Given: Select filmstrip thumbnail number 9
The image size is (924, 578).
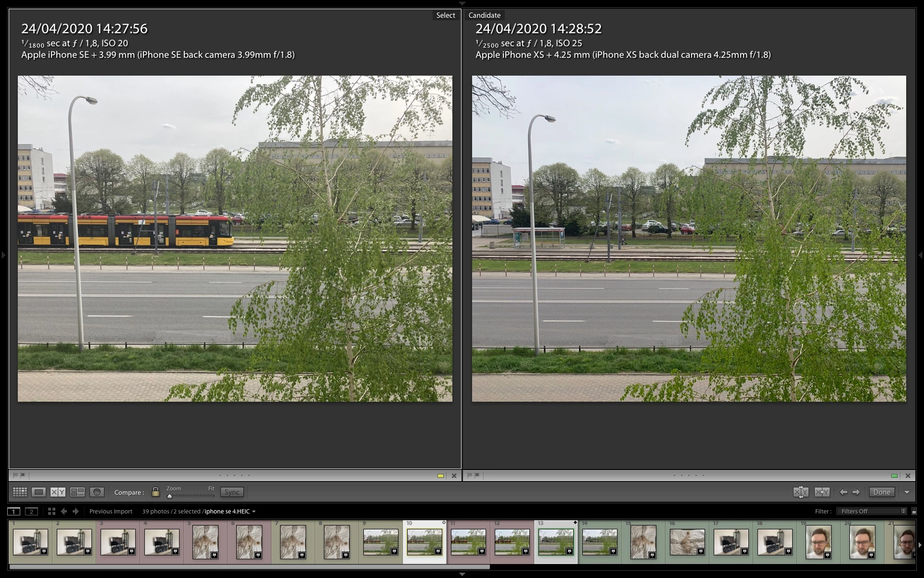Looking at the screenshot, I should point(380,542).
